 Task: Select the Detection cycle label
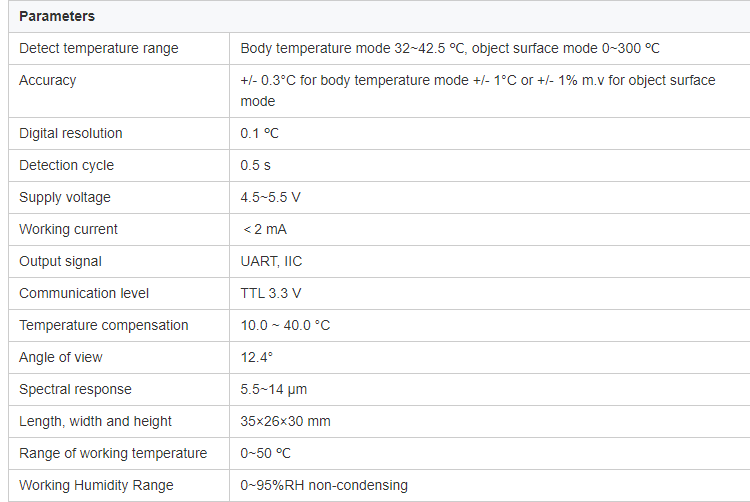(66, 165)
